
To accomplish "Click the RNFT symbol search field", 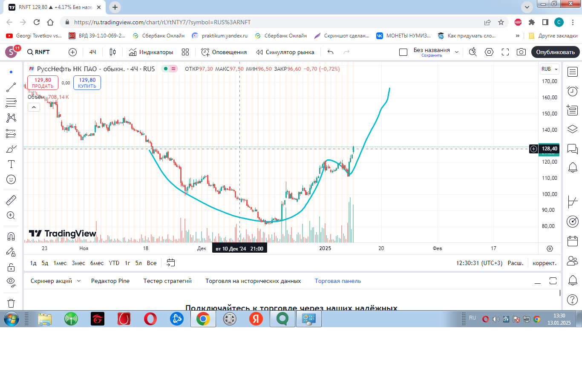I will [39, 52].
